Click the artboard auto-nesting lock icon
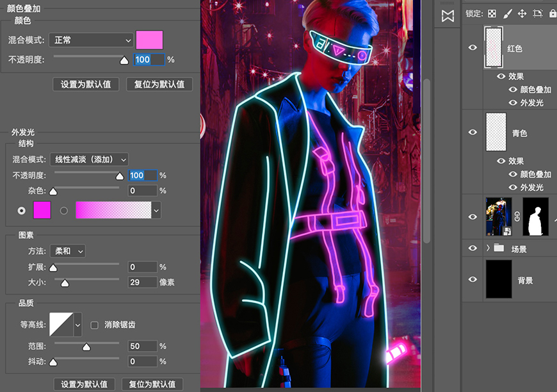 coord(538,13)
